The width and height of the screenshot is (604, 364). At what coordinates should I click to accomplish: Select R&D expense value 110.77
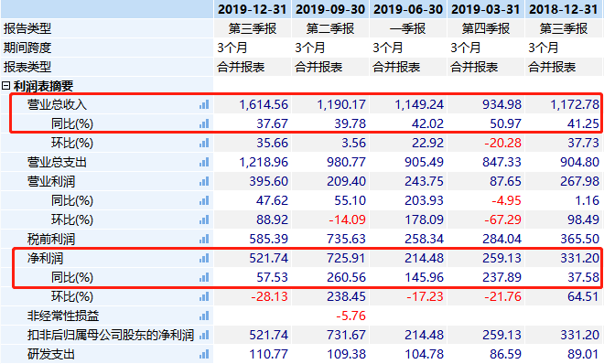coord(268,354)
